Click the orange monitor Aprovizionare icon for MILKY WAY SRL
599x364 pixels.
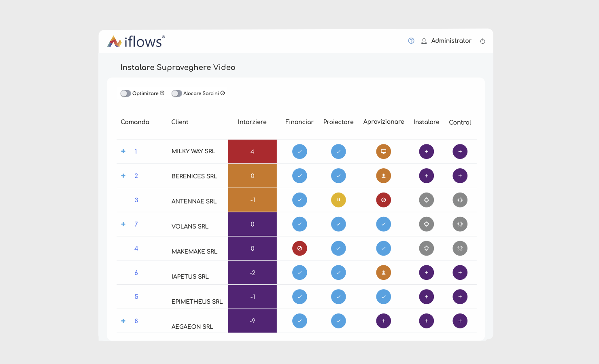point(383,152)
